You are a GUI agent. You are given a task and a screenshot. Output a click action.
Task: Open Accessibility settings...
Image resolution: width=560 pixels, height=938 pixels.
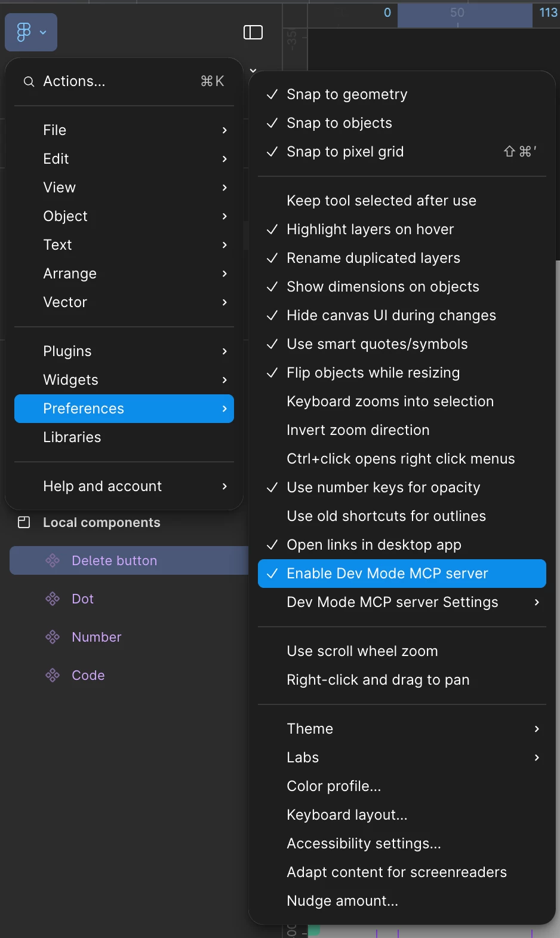(x=402, y=844)
